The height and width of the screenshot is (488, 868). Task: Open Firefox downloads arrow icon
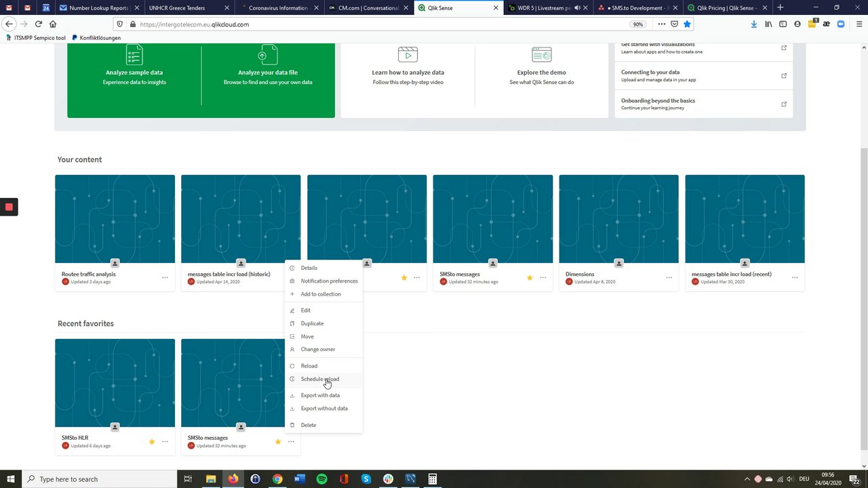click(754, 24)
